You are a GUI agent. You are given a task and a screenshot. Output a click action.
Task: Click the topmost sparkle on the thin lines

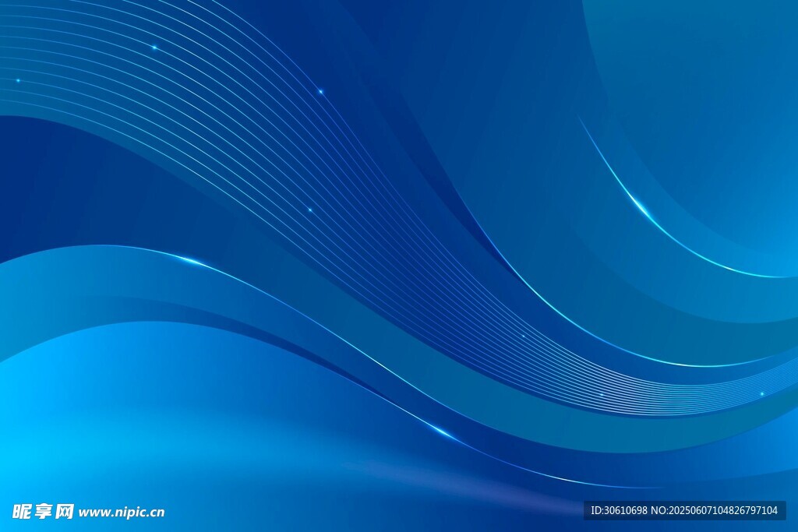tap(154, 48)
